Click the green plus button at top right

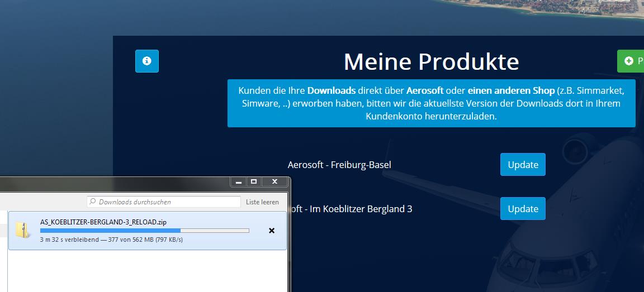point(631,61)
